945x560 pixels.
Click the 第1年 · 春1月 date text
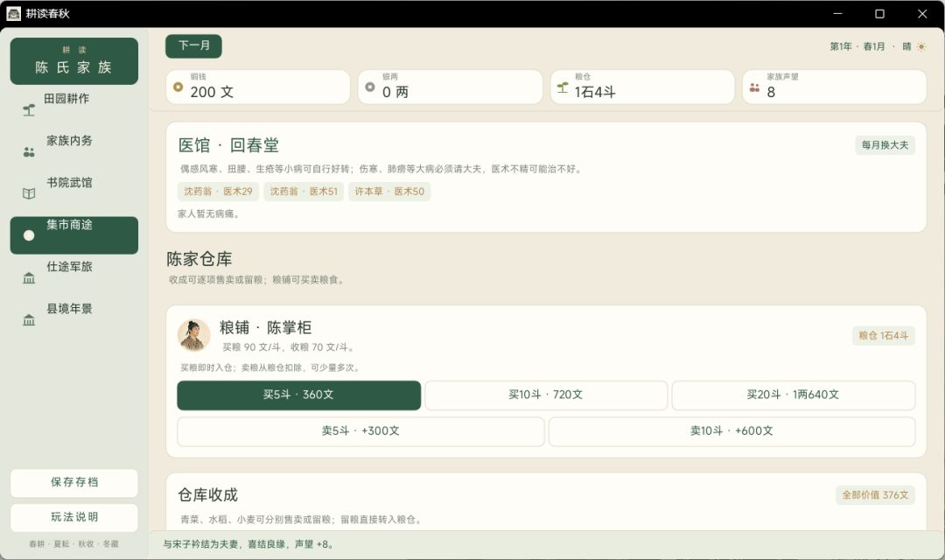tap(857, 46)
